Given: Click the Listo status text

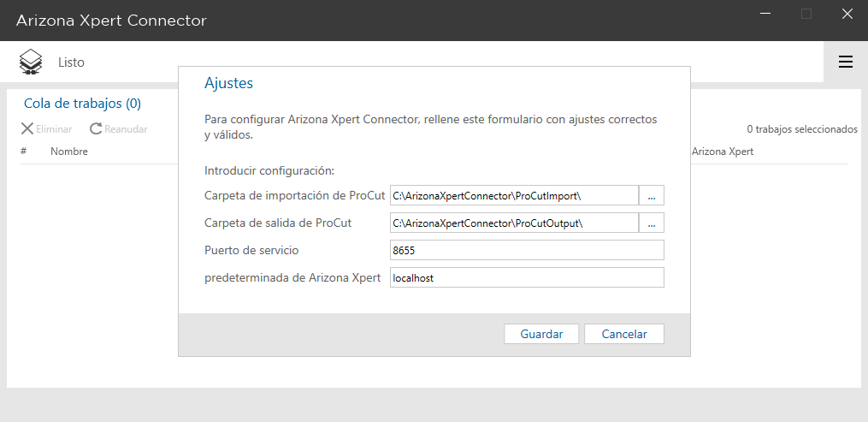Looking at the screenshot, I should tap(72, 62).
